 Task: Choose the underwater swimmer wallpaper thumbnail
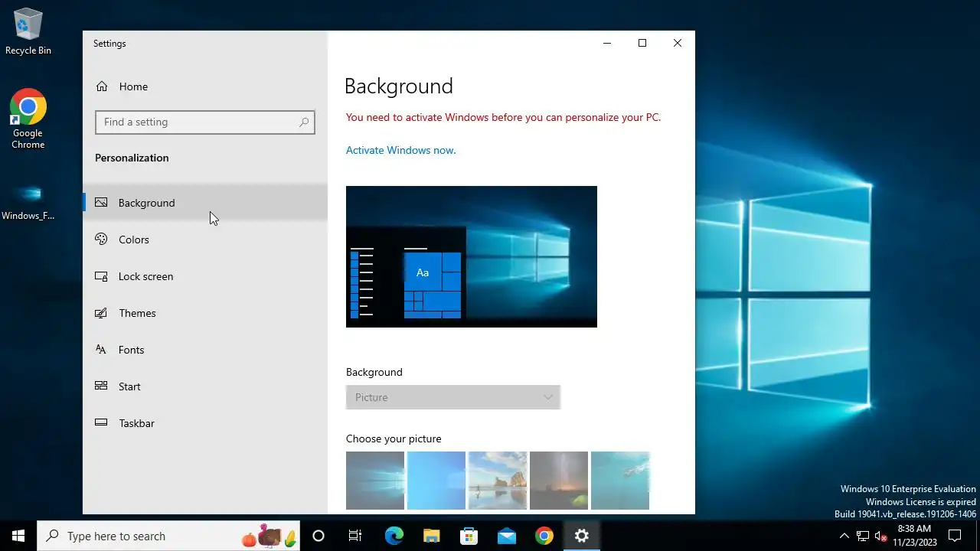point(620,481)
